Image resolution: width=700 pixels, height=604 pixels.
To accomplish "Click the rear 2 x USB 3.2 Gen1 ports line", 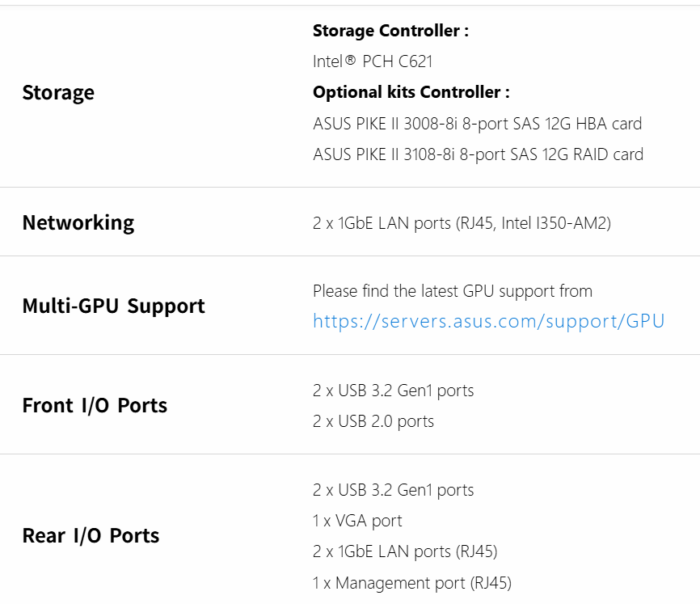I will pos(393,490).
